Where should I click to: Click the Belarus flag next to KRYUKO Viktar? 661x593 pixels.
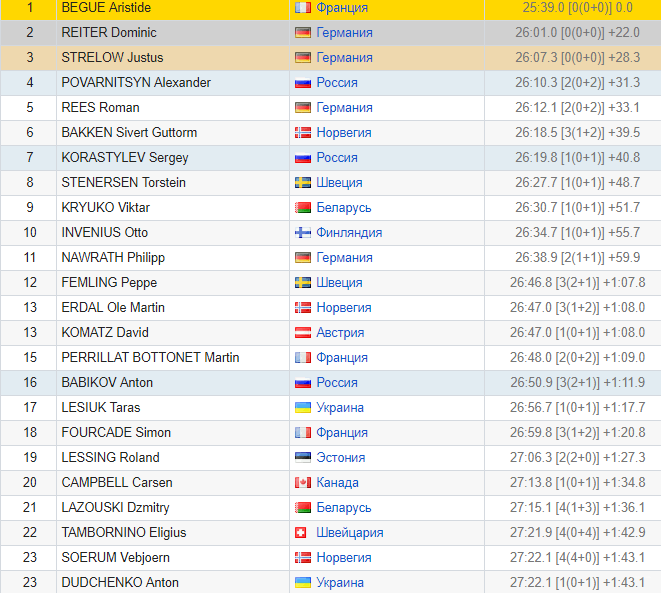[x=303, y=207]
